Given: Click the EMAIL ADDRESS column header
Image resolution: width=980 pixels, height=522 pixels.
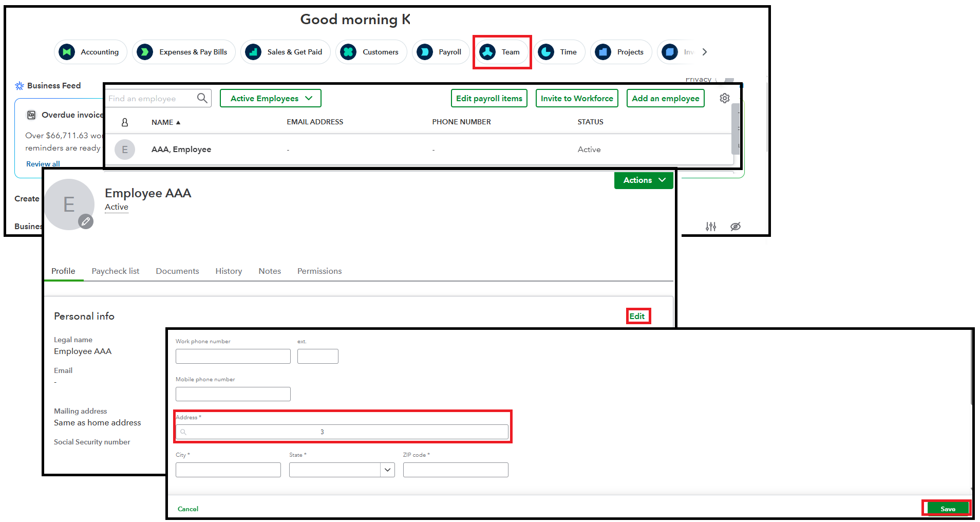Looking at the screenshot, I should pyautogui.click(x=315, y=122).
